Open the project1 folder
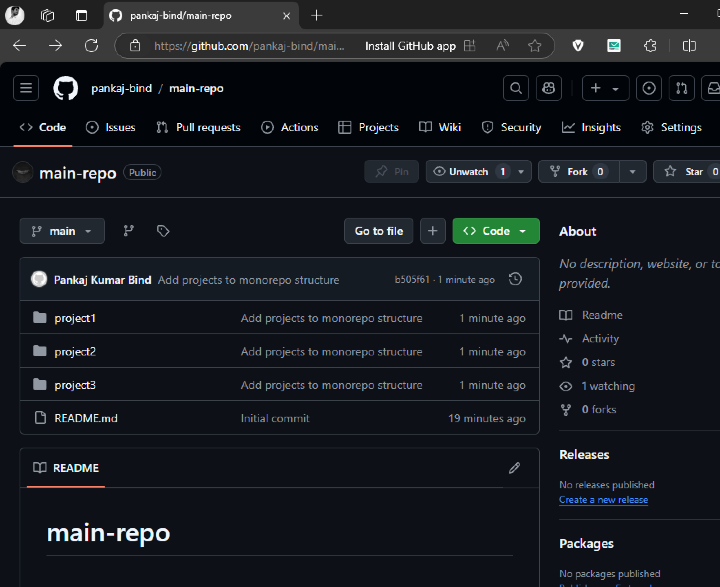Viewport: 720px width, 587px height. click(x=75, y=318)
